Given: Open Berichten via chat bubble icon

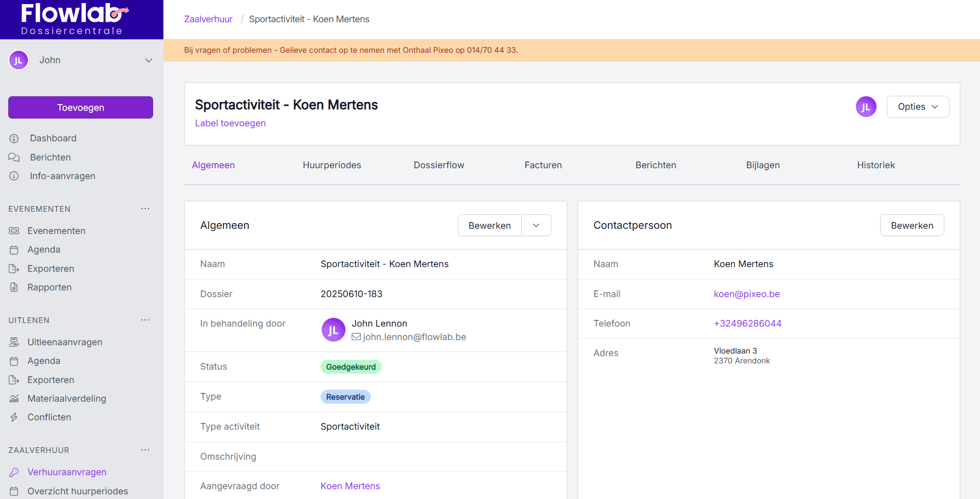Looking at the screenshot, I should [14, 157].
